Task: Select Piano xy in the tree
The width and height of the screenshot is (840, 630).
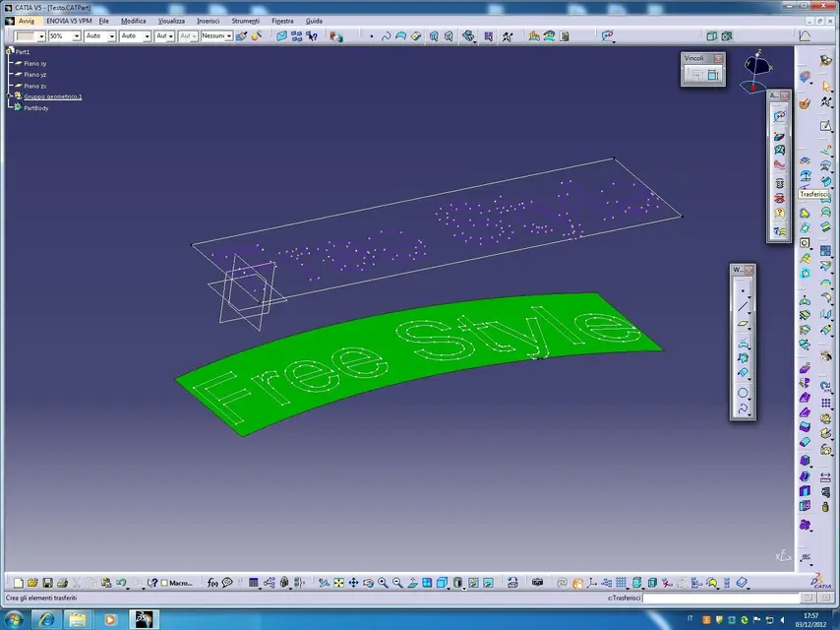Action: (34, 63)
